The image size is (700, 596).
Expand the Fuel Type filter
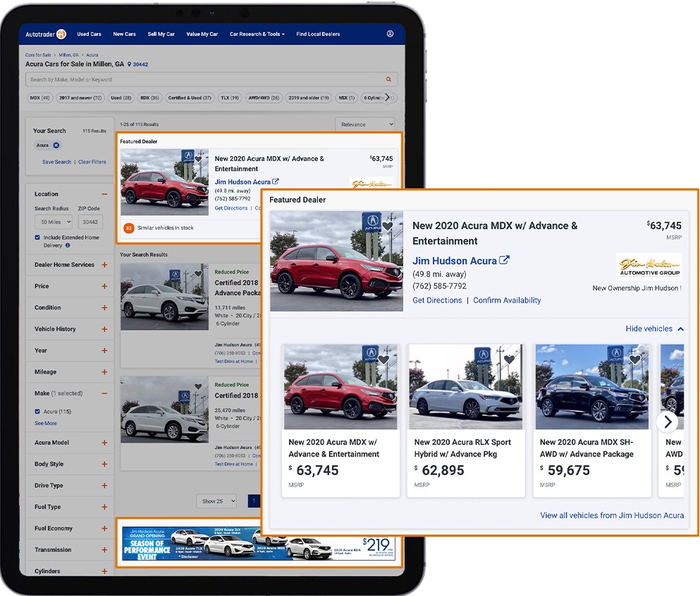click(104, 506)
